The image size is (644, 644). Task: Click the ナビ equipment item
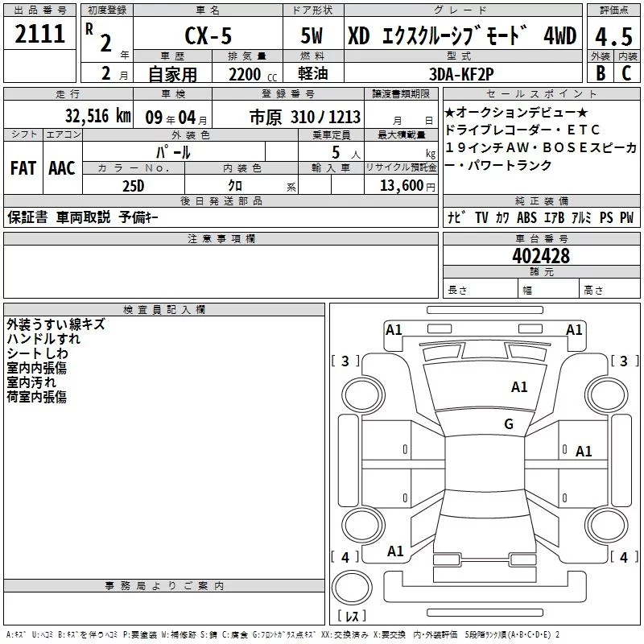coord(456,217)
